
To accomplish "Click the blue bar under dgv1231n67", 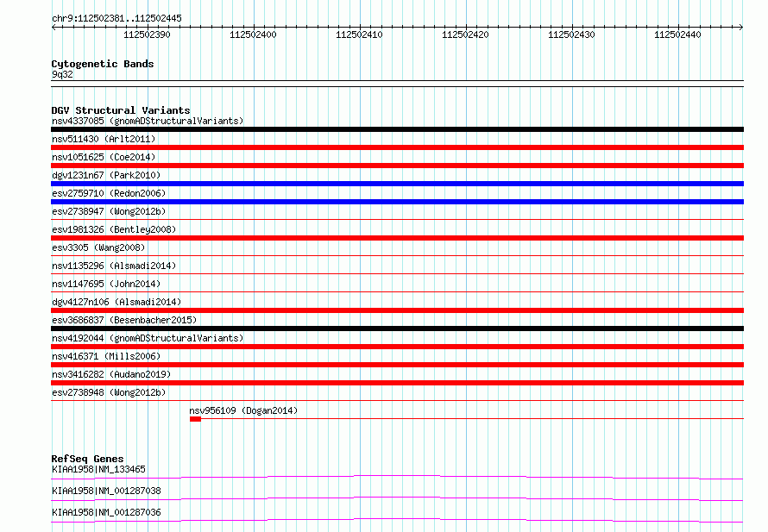I will point(397,184).
